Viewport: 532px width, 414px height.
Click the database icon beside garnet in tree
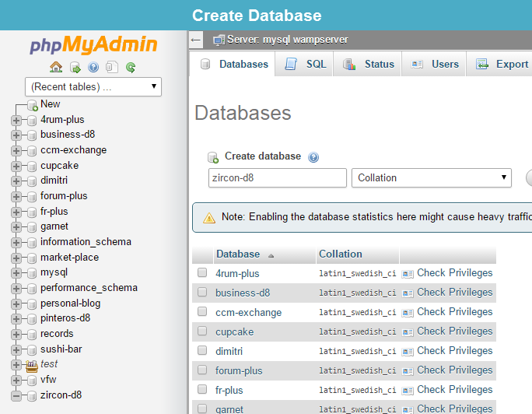[32, 227]
